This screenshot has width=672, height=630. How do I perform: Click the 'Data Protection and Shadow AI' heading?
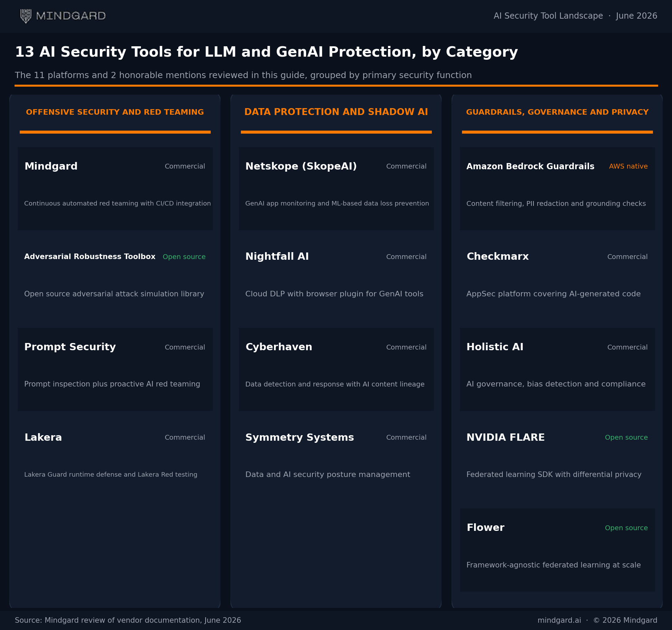pyautogui.click(x=336, y=112)
